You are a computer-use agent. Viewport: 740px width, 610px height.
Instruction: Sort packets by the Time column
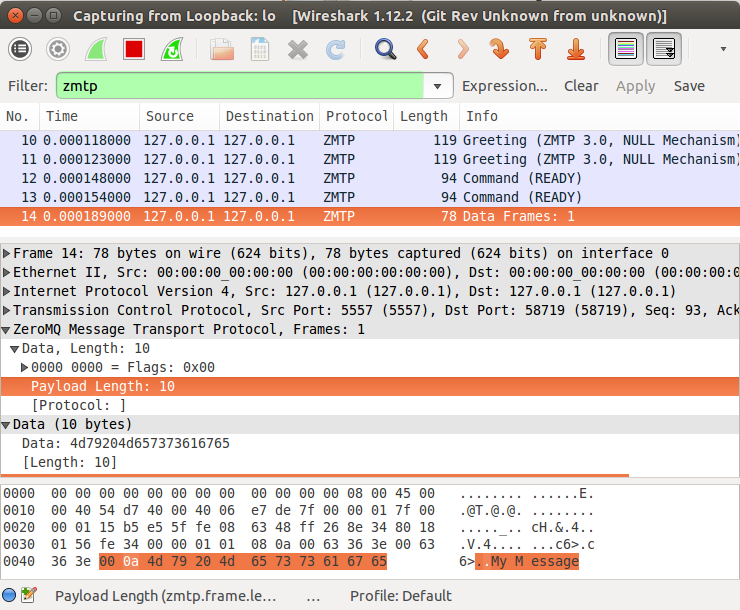[90, 116]
